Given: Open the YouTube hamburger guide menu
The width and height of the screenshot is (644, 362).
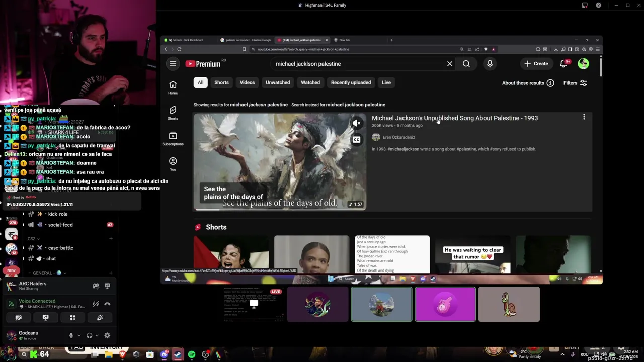Looking at the screenshot, I should (x=173, y=64).
